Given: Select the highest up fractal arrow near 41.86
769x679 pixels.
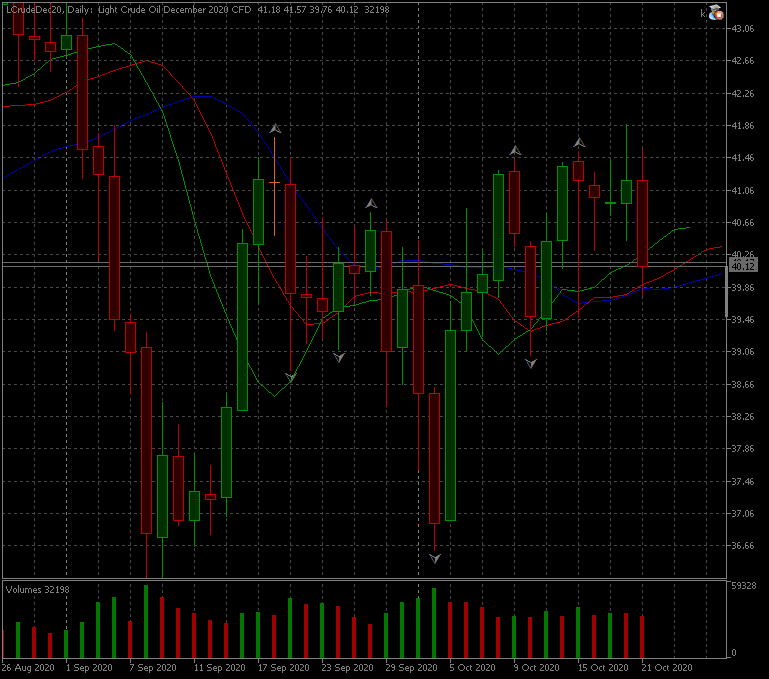Looking at the screenshot, I should pos(275,128).
